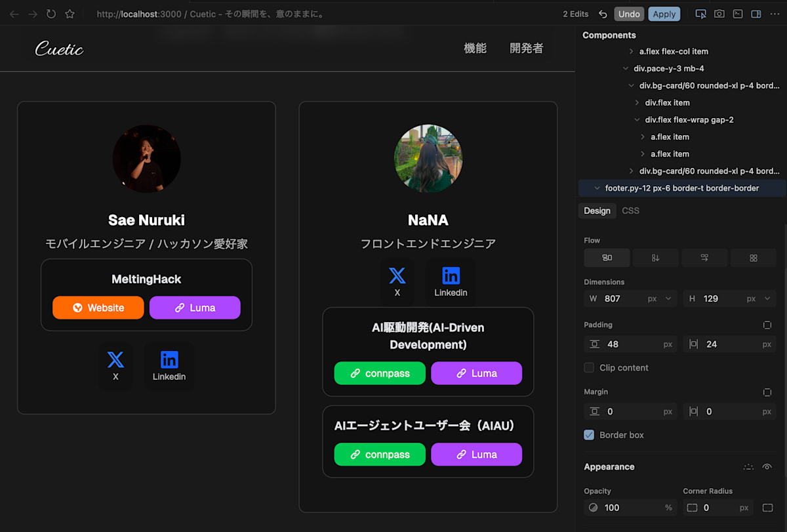Activate the element select cursor tool
Image resolution: width=787 pixels, height=532 pixels.
point(700,14)
